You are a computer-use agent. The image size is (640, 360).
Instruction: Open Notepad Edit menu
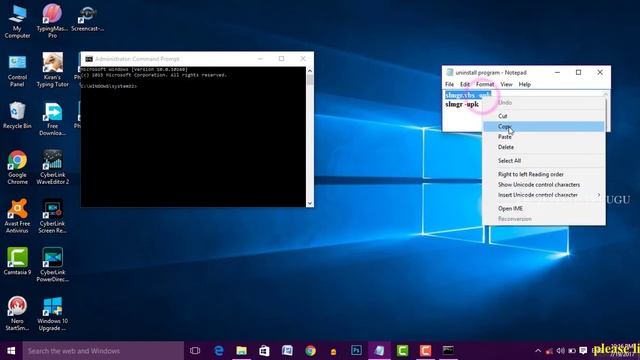(x=465, y=84)
